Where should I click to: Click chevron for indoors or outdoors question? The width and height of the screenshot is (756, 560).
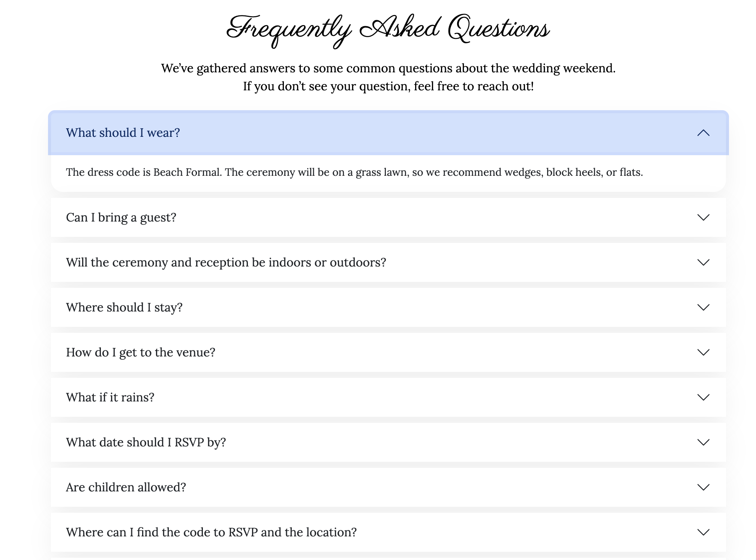(x=703, y=262)
